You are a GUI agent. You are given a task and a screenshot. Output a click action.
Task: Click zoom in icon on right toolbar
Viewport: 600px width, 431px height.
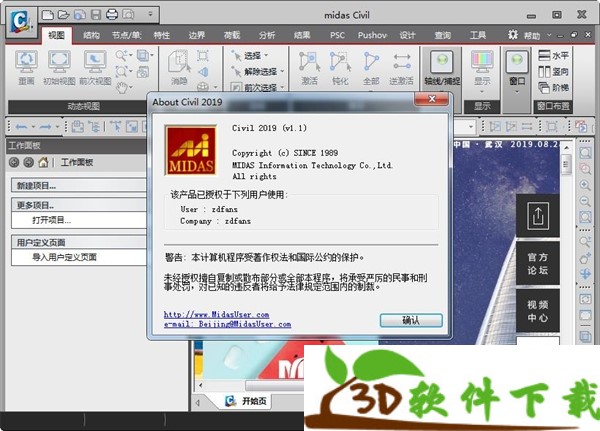click(585, 185)
